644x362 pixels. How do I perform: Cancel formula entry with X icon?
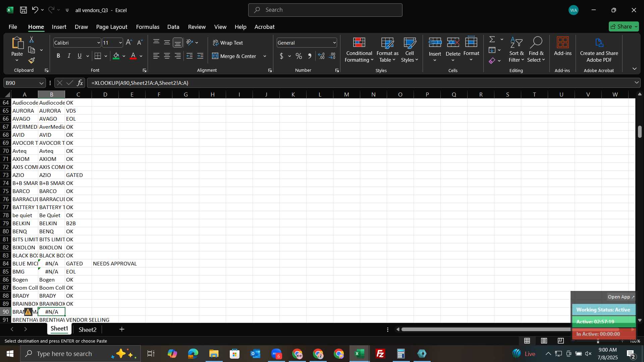[59, 83]
